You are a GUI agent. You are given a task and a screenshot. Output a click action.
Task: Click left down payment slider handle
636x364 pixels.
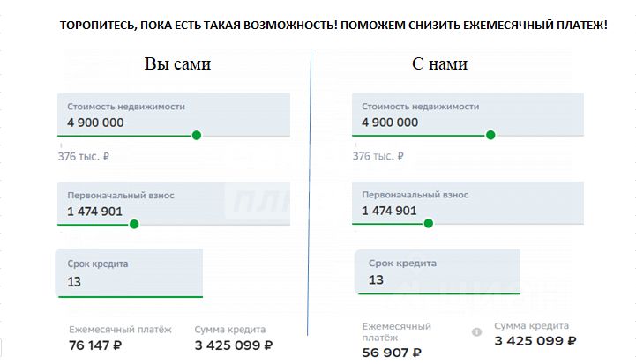click(134, 224)
